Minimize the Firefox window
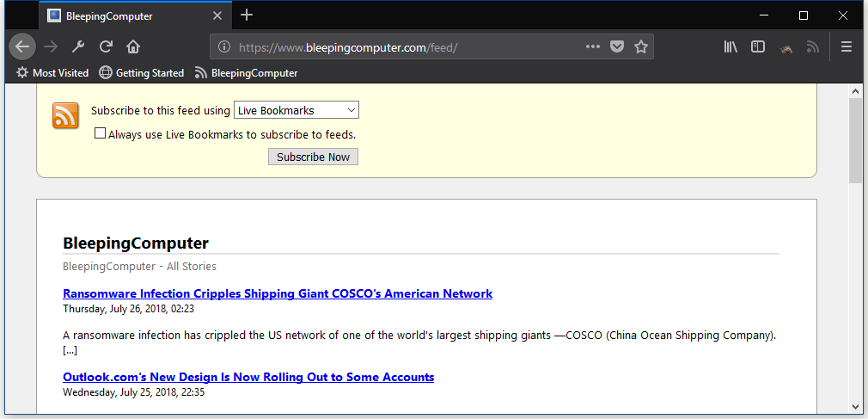This screenshot has height=419, width=868. [765, 15]
